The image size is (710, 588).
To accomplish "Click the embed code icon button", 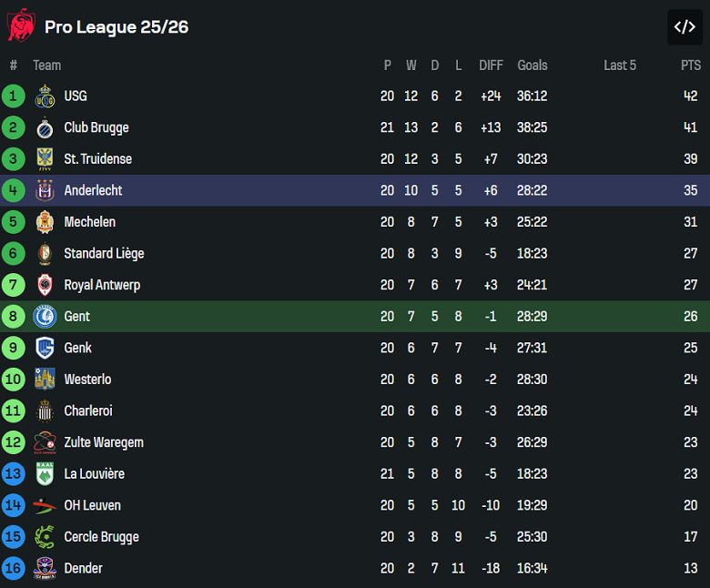I will pyautogui.click(x=685, y=27).
